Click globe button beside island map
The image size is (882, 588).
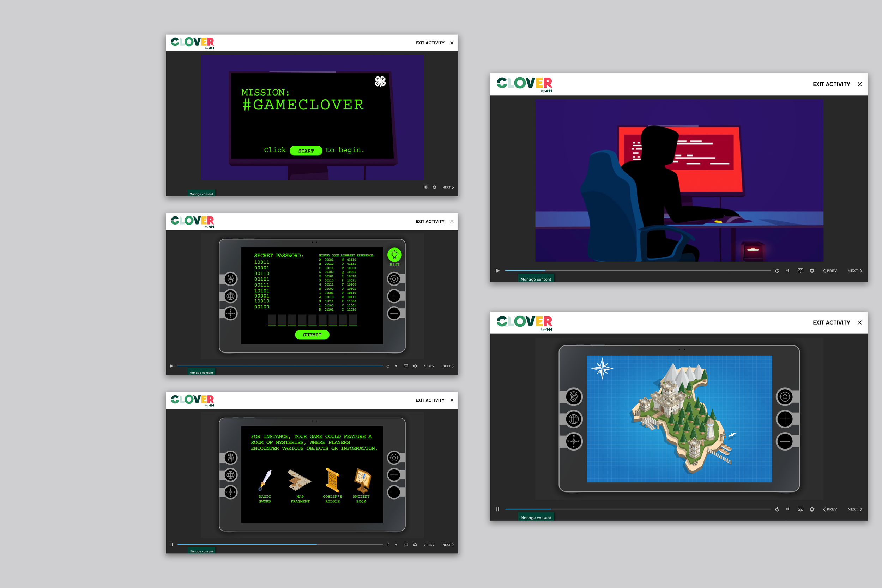(574, 419)
